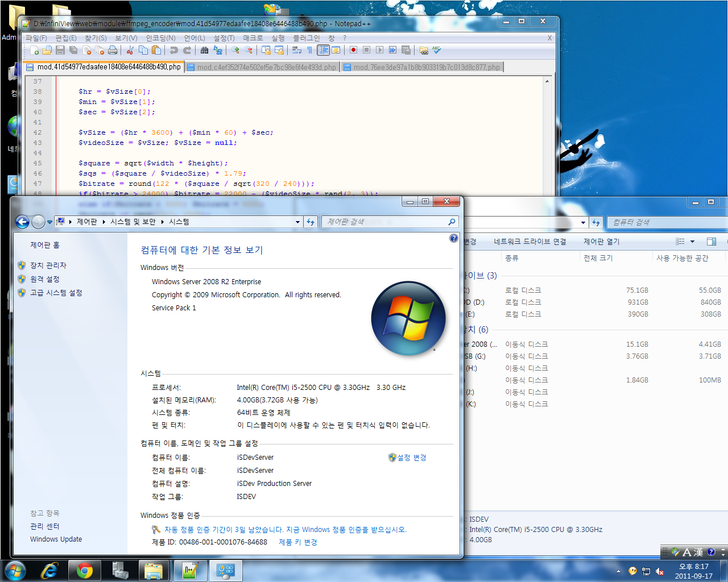The height and width of the screenshot is (582, 728).
Task: Click 네트워크 드라이브 연결 in Explorer toolbar
Action: point(530,242)
